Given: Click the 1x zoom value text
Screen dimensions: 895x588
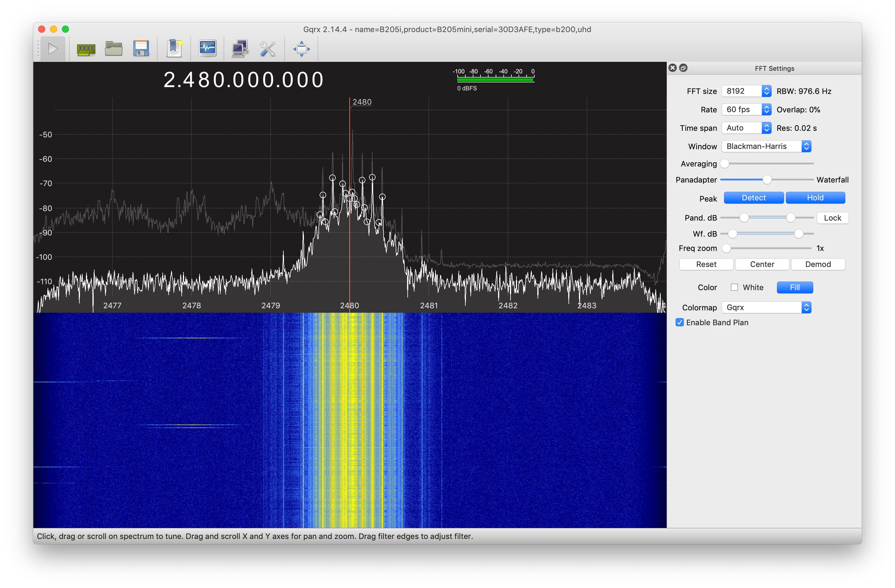Looking at the screenshot, I should pos(820,248).
